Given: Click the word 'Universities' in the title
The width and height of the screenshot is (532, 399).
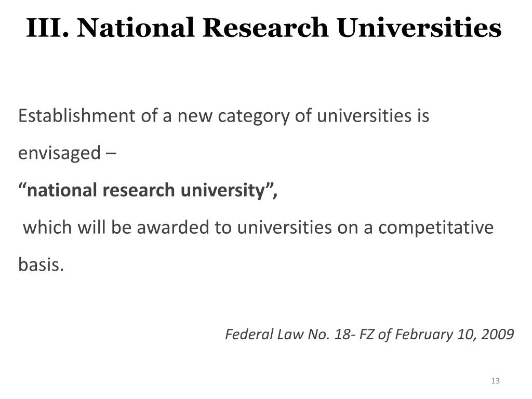Looking at the screenshot, I should [419, 28].
